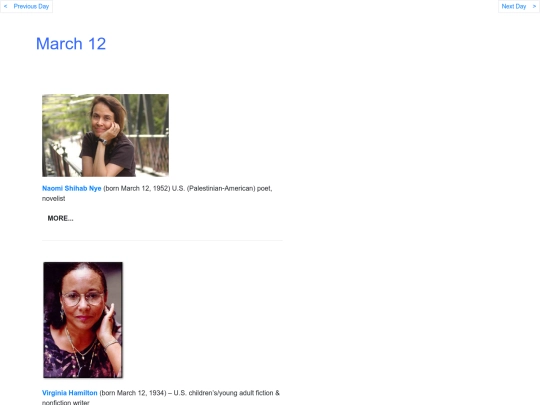Image resolution: width=540 pixels, height=405 pixels.
Task: Open the Next Day page
Action: (x=513, y=6)
